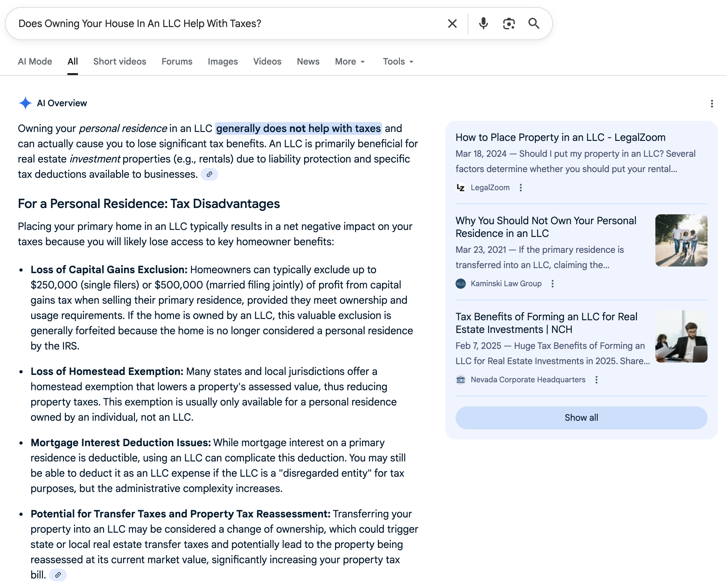Screen dimensions: 726x588
Task: Click link icon after property tax reassessment bullet
Action: point(58,575)
